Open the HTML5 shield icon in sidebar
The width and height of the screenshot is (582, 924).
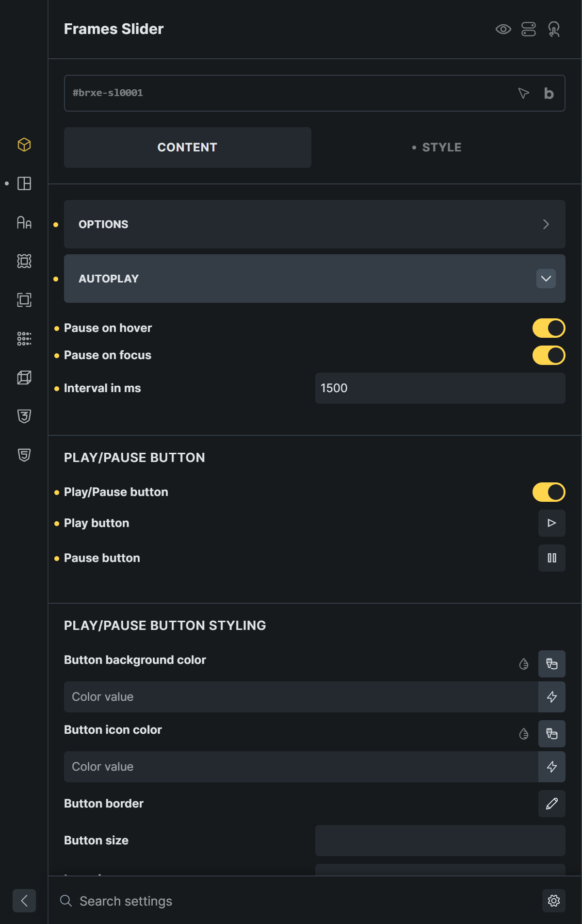click(24, 455)
